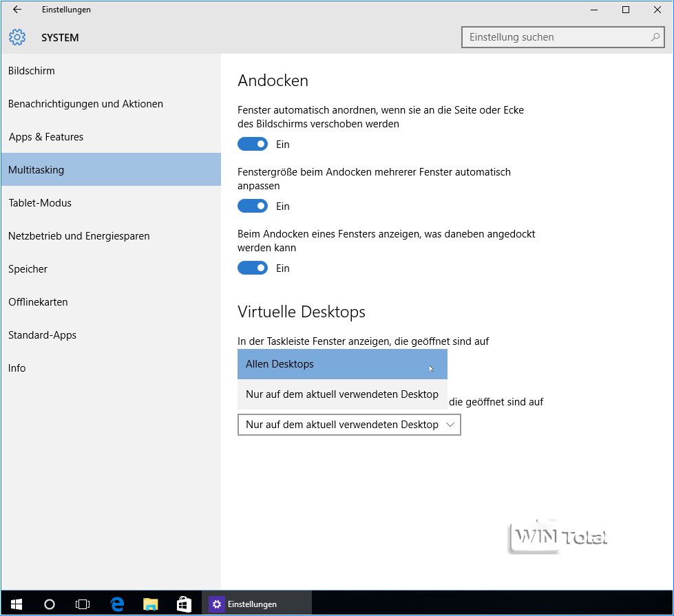Click the System gear icon
Viewport: 674px width, 616px height.
pos(17,37)
